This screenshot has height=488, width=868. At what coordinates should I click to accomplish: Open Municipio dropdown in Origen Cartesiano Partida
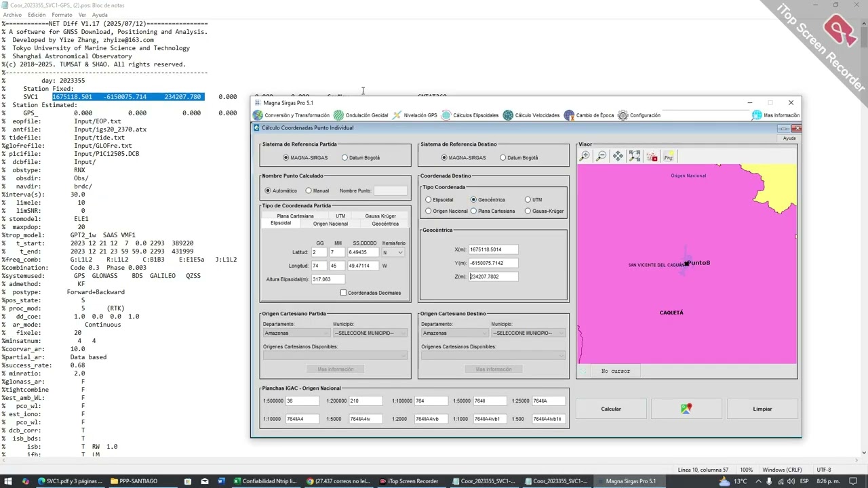point(370,333)
